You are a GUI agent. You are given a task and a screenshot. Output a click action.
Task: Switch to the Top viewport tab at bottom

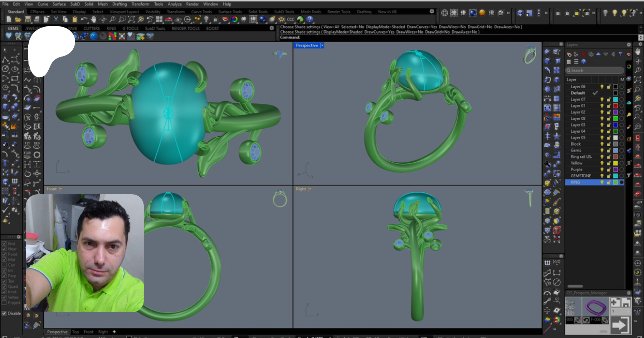[x=75, y=332]
